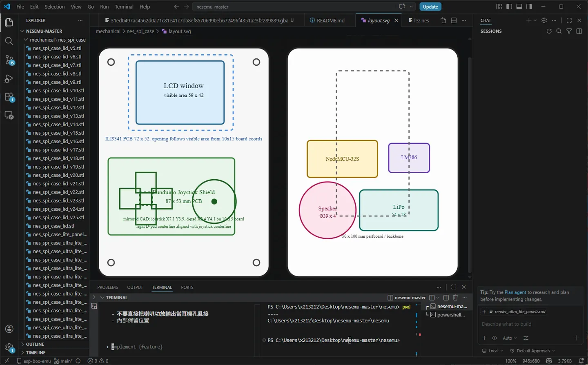Maximize the Chat panel

tap(569, 20)
